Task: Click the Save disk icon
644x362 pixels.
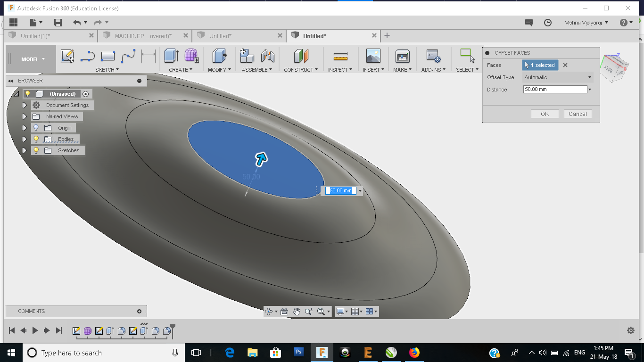Action: pos(58,22)
